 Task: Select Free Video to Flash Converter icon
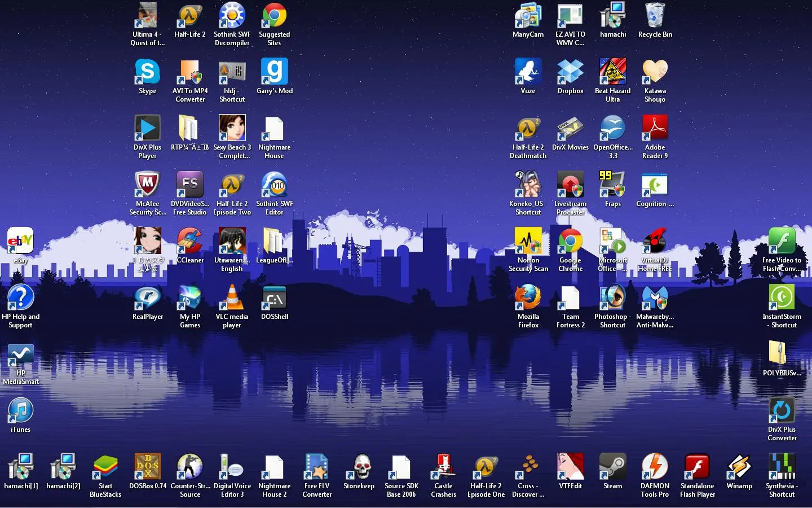(782, 241)
